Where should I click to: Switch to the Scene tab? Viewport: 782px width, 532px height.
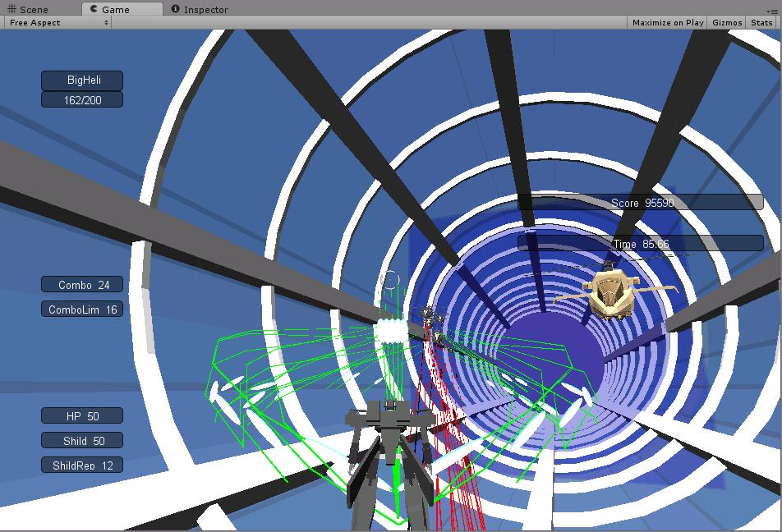28,9
